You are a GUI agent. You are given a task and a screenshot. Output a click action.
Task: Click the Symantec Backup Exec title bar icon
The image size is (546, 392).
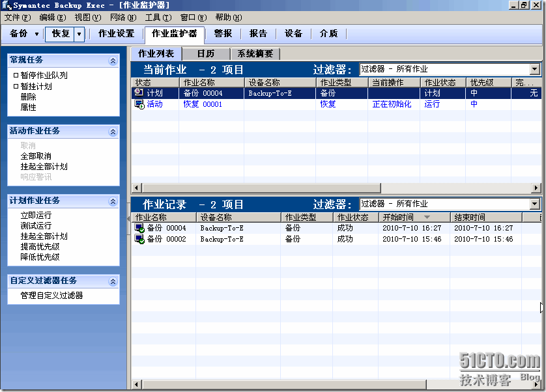click(7, 5)
